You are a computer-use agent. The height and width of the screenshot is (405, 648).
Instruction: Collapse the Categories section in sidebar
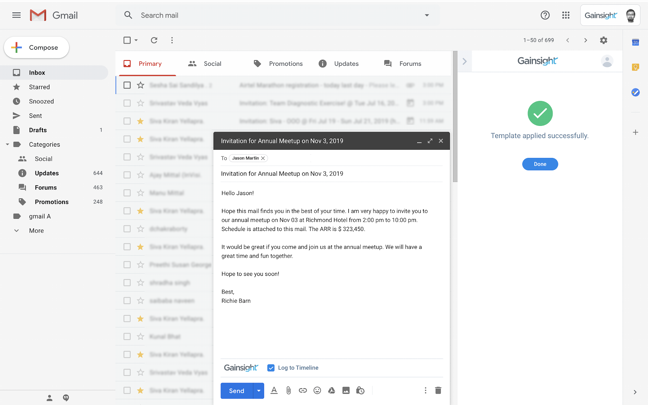(8, 145)
